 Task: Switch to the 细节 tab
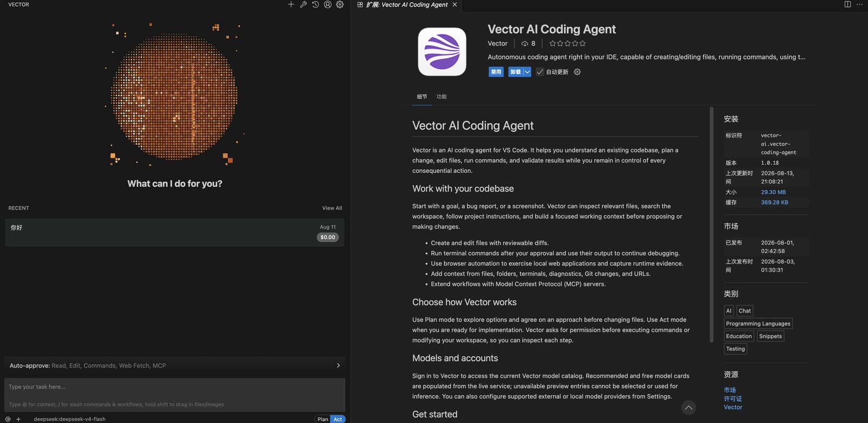click(422, 97)
